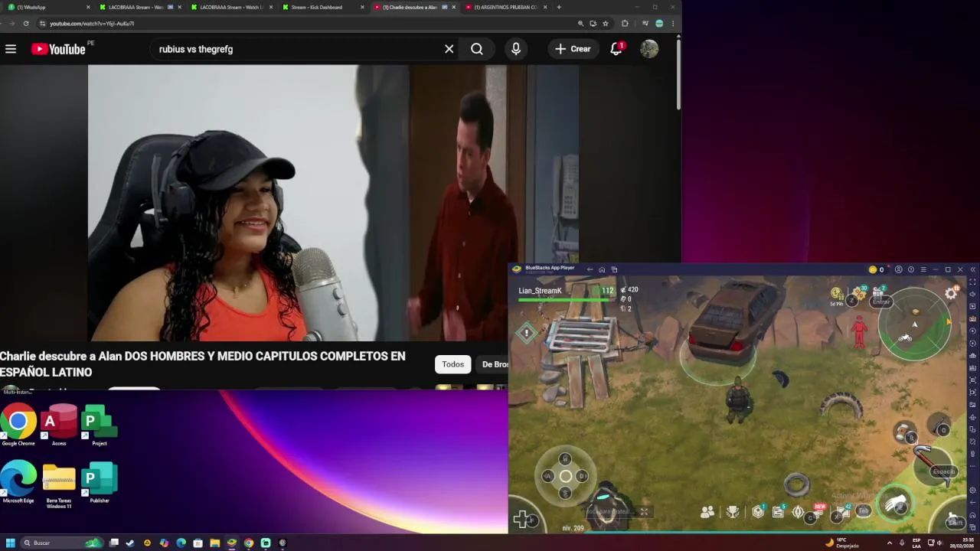This screenshot has height=551, width=980.
Task: Open the YouTube account avatar menu
Action: pos(649,49)
